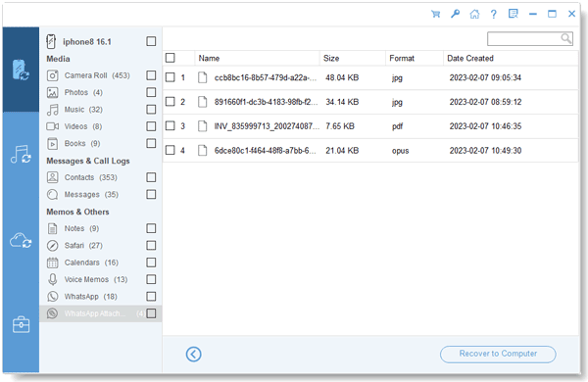
Task: Go to home via house icon
Action: coord(474,15)
